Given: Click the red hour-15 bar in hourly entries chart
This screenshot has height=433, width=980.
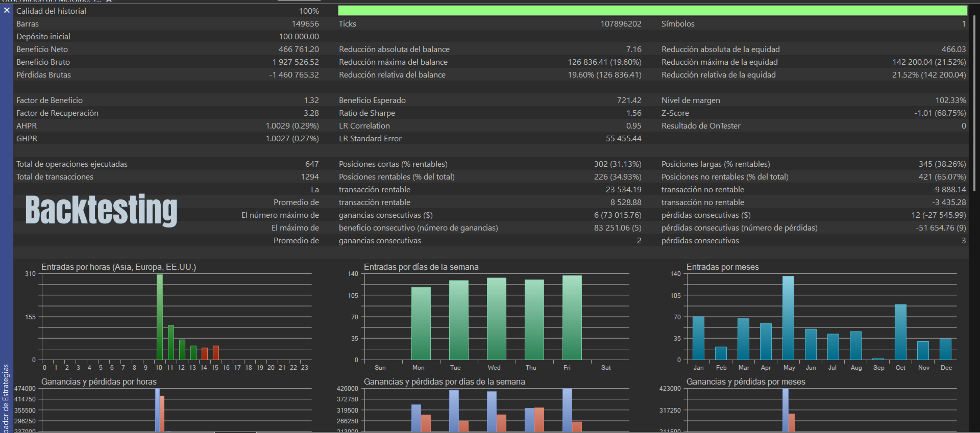Looking at the screenshot, I should (x=216, y=353).
